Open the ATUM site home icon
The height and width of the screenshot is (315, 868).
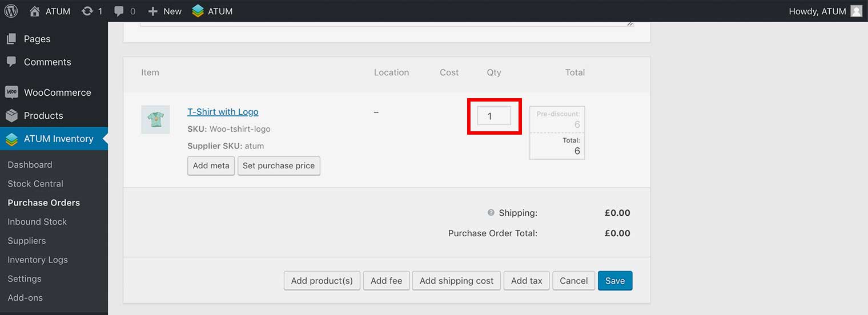[x=35, y=11]
